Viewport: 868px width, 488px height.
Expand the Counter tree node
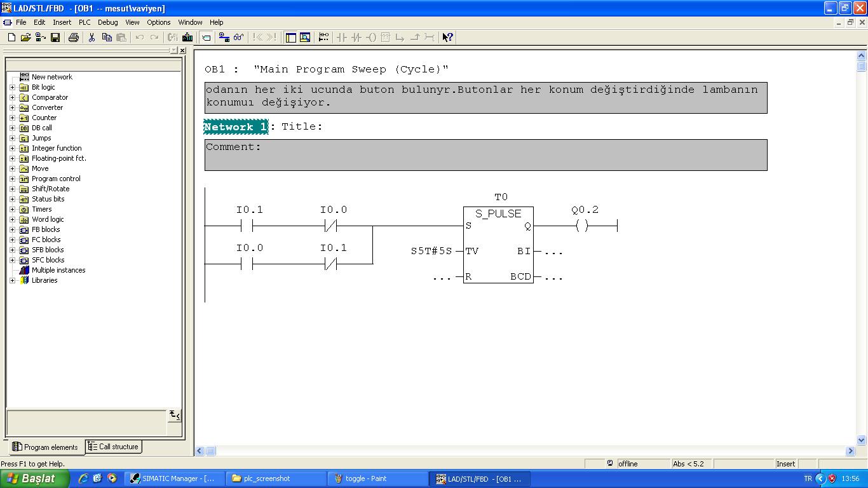(x=12, y=118)
